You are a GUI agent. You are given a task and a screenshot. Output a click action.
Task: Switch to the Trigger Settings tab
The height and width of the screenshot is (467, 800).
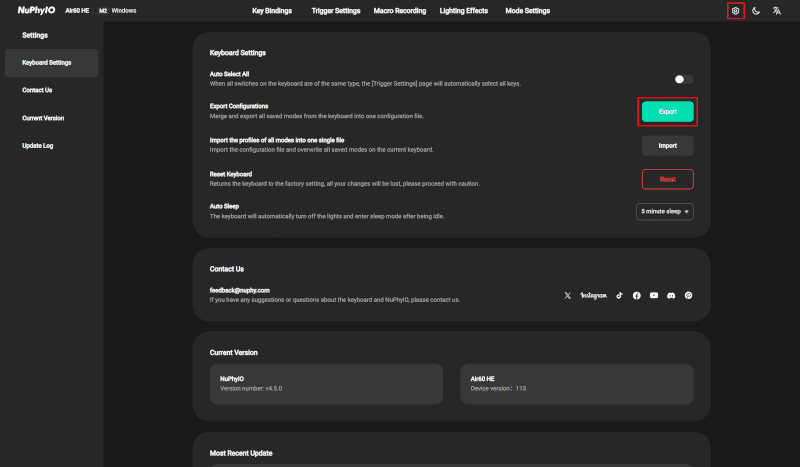pos(336,11)
